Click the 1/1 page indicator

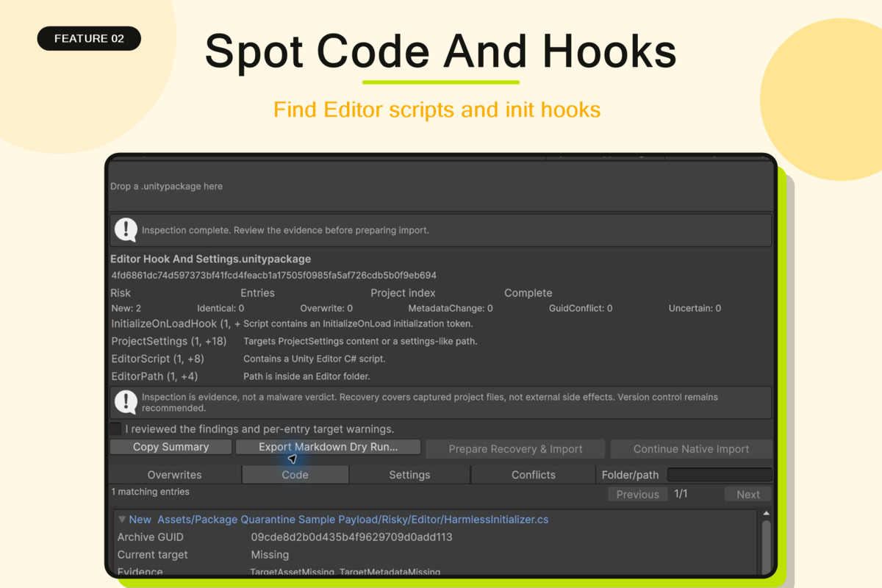point(681,494)
